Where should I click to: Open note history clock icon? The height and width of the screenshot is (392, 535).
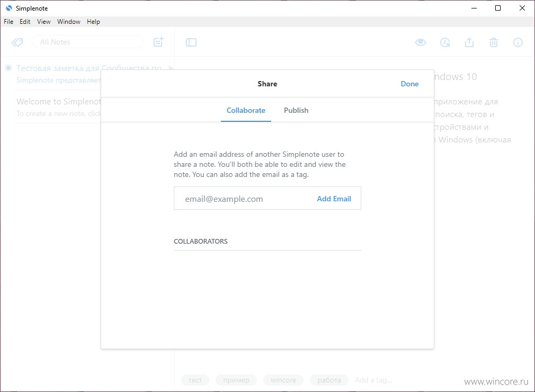click(x=445, y=42)
